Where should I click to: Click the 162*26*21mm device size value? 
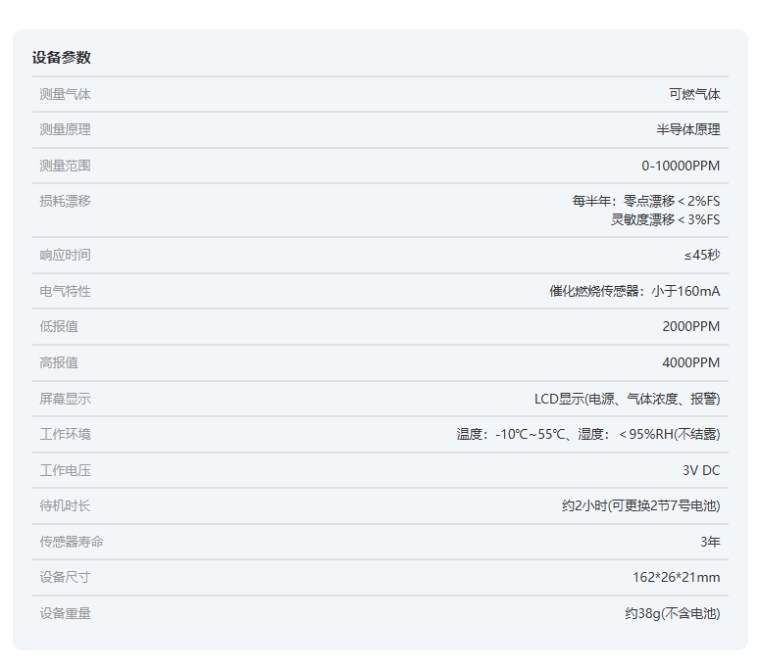(x=673, y=577)
